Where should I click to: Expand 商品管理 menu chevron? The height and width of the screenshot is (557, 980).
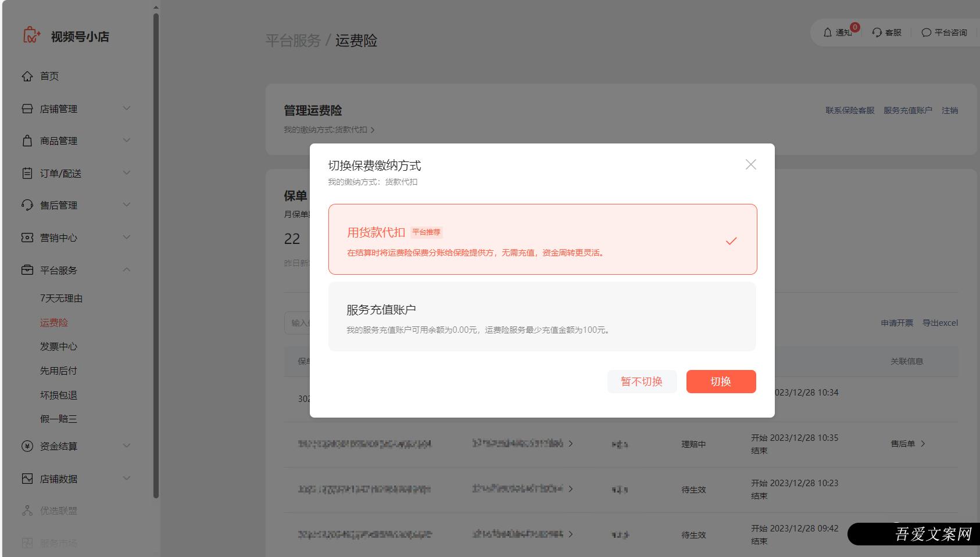click(x=127, y=140)
